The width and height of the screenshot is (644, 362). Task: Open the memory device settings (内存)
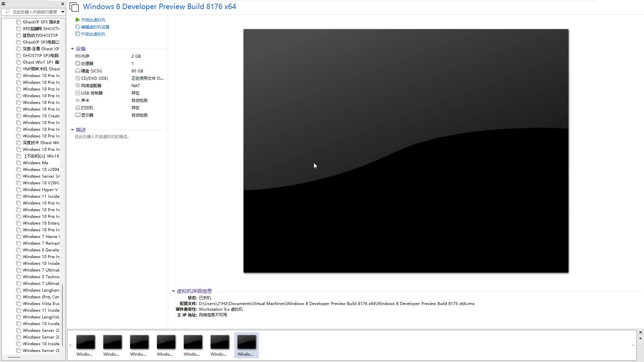[x=85, y=56]
